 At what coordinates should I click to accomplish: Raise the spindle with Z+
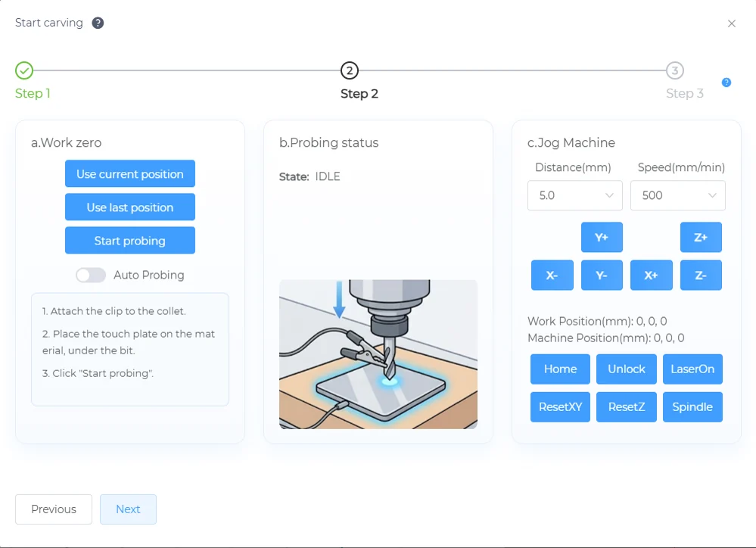click(x=701, y=238)
